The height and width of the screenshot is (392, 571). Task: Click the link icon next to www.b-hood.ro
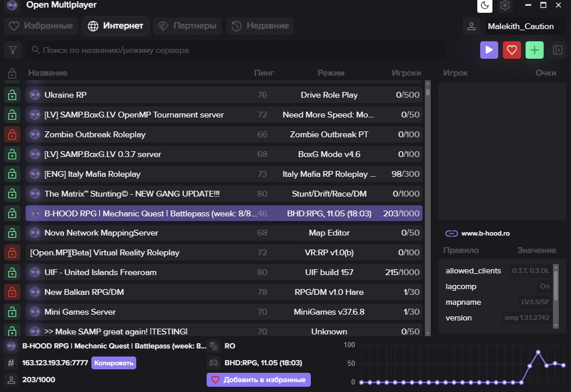click(452, 233)
